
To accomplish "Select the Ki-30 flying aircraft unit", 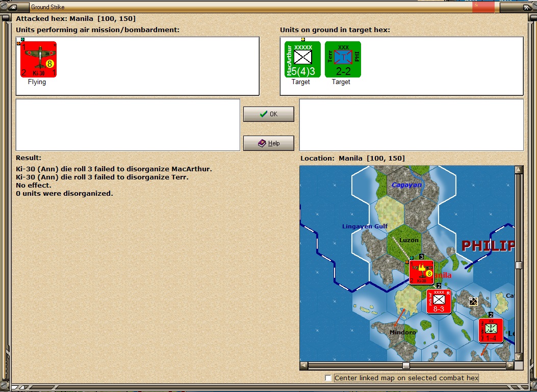I will (x=38, y=59).
